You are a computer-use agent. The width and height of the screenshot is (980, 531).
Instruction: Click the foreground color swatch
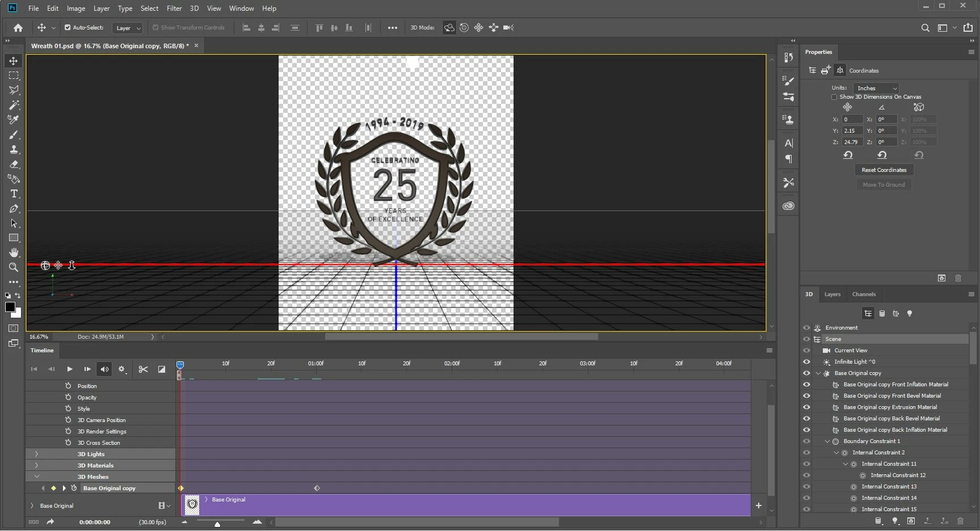10,307
